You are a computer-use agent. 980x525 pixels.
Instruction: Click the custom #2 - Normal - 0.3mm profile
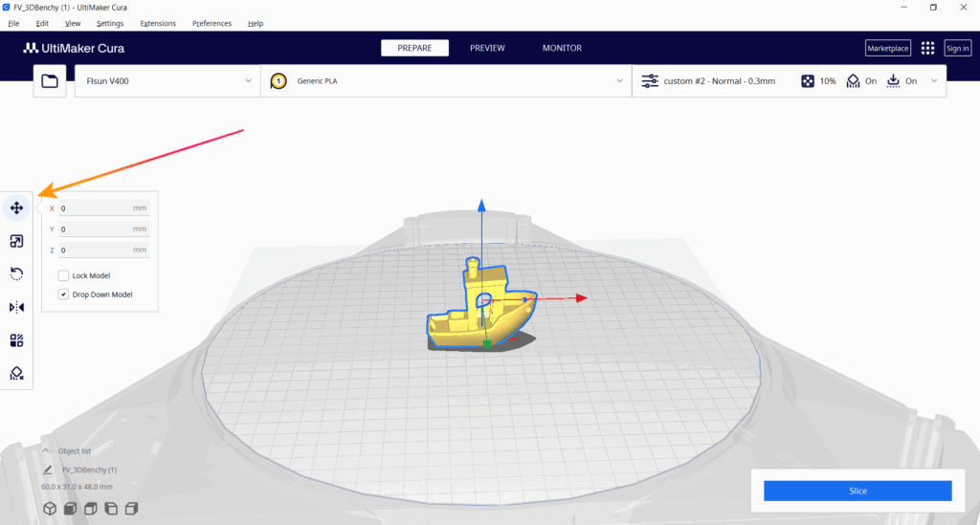tap(720, 81)
